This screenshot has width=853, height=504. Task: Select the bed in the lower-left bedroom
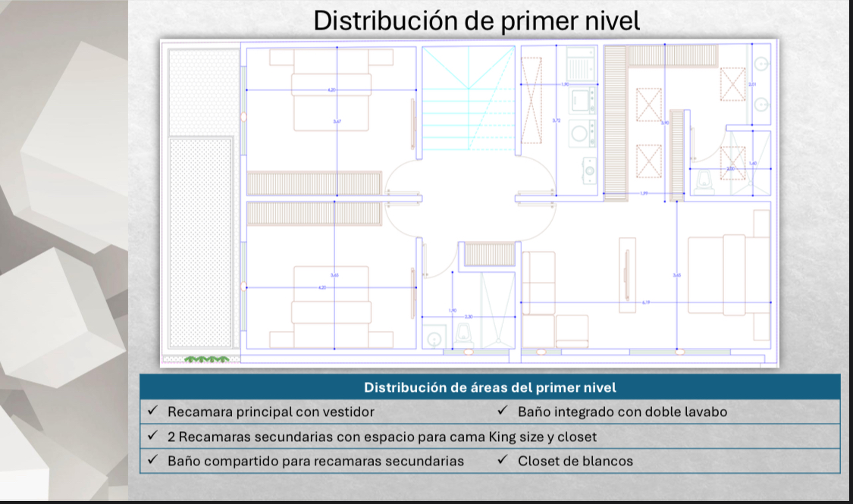pyautogui.click(x=331, y=307)
